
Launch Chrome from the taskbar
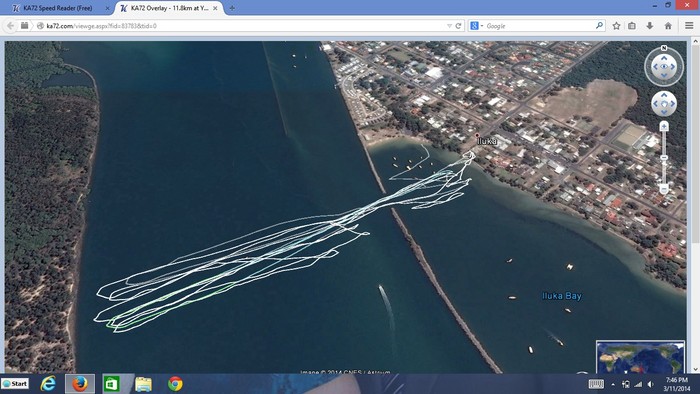(x=175, y=384)
